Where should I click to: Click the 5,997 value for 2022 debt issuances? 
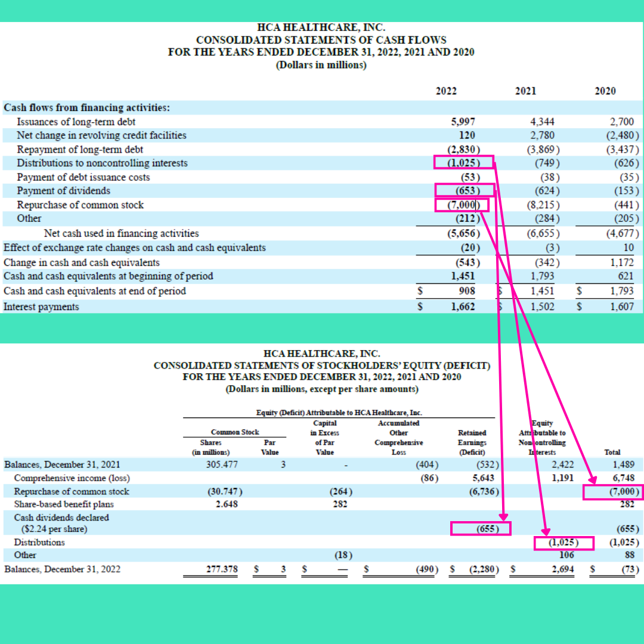463,122
